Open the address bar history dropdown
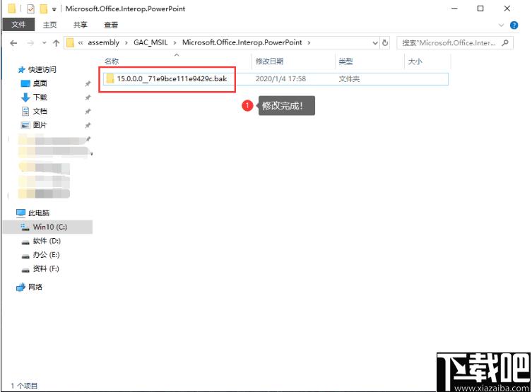 click(375, 42)
